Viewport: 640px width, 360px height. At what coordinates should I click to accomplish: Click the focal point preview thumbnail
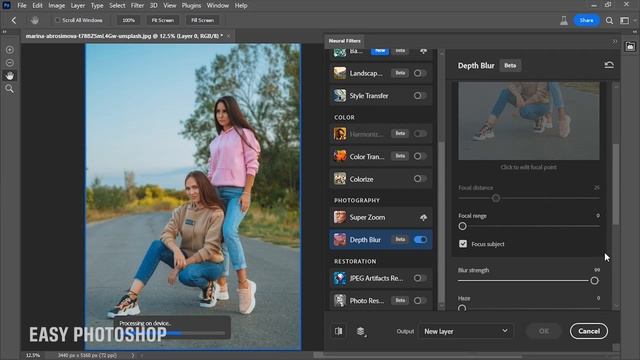(x=529, y=121)
